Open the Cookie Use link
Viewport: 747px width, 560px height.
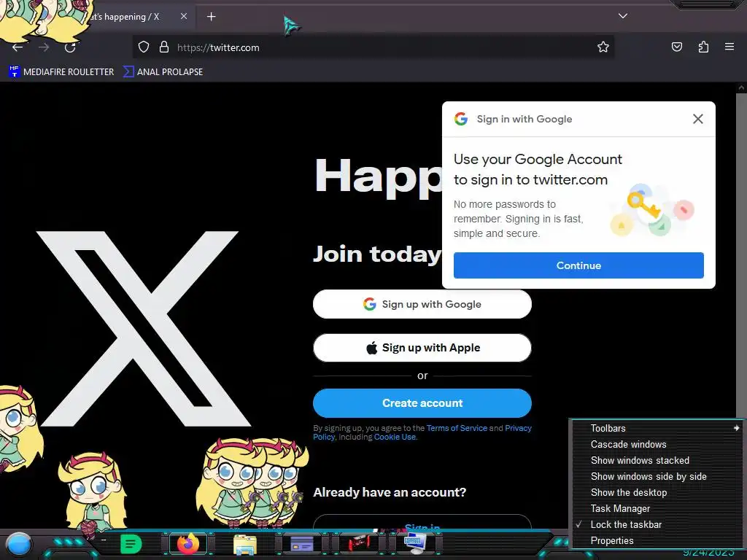395,437
